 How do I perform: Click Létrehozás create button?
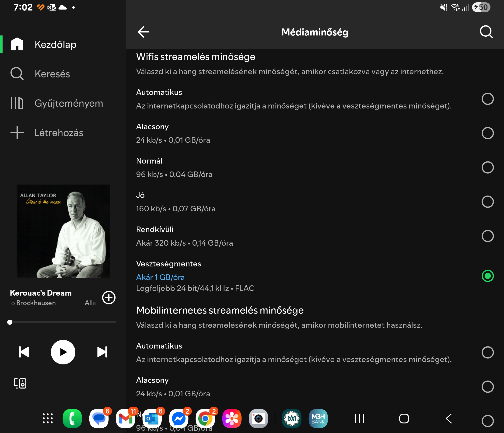point(58,133)
